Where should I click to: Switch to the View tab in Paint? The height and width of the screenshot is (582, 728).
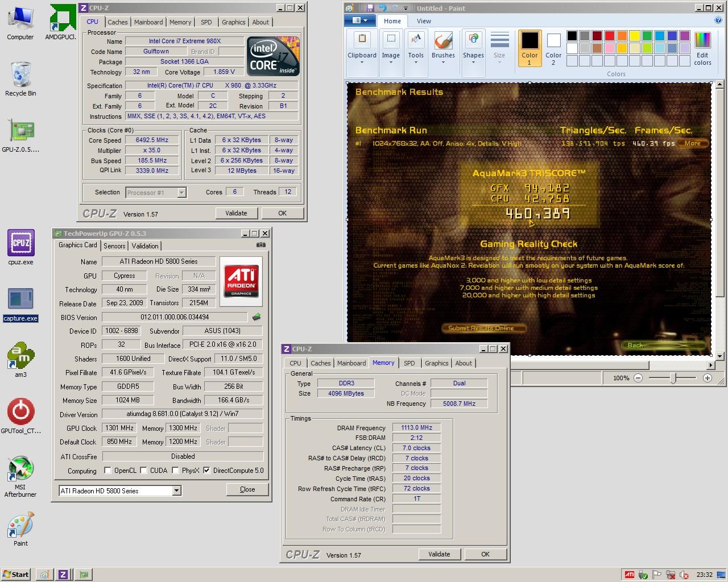[x=424, y=21]
